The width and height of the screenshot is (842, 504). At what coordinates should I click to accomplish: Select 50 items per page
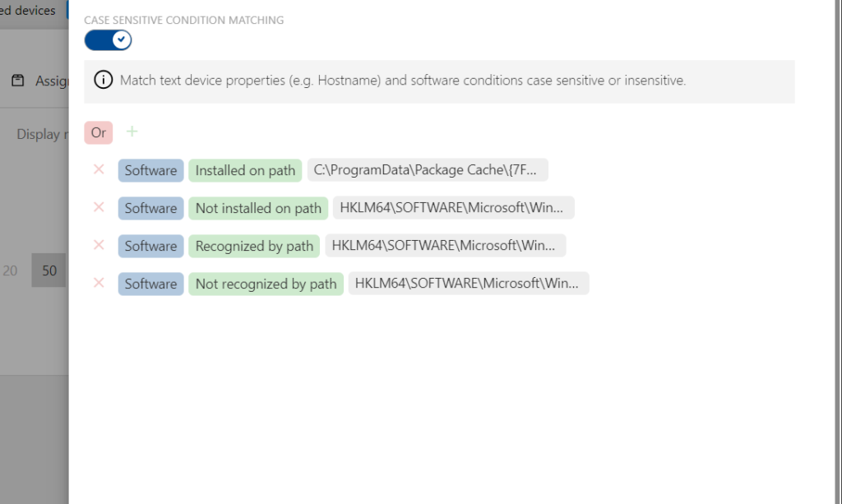[x=49, y=270]
